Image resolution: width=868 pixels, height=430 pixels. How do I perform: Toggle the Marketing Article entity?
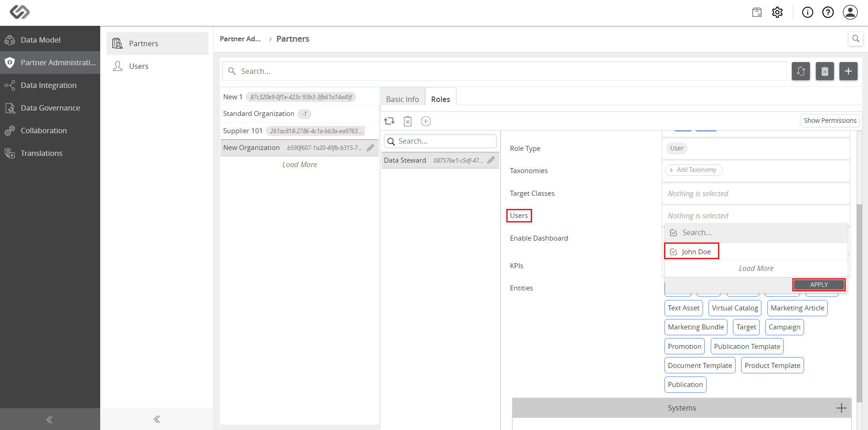pos(797,308)
